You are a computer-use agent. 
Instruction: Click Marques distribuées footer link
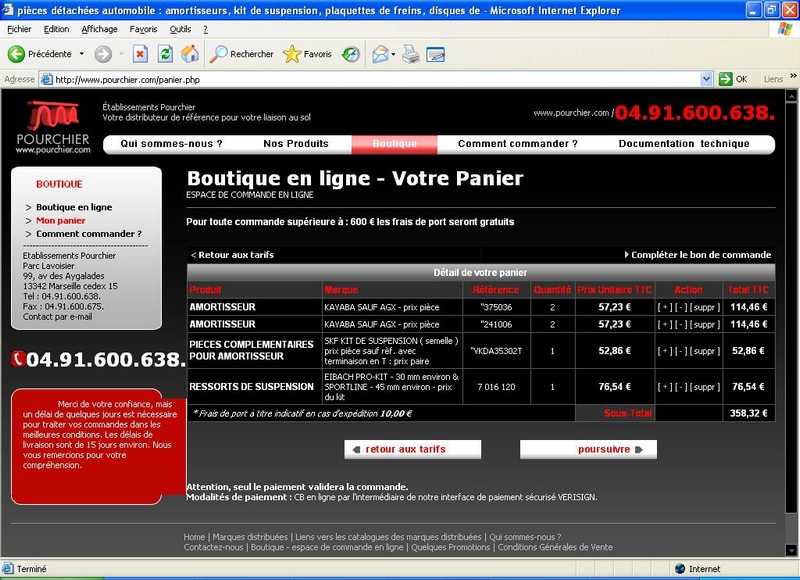(x=250, y=537)
